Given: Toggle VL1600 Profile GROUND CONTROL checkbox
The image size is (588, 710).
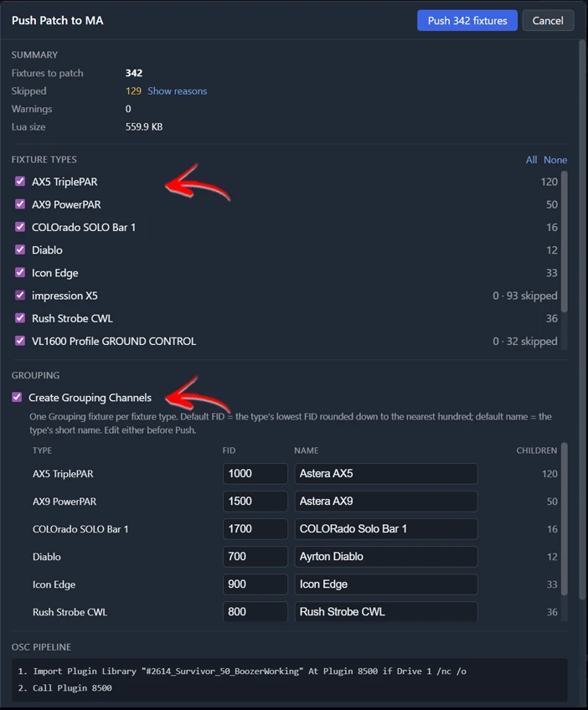Looking at the screenshot, I should (20, 341).
